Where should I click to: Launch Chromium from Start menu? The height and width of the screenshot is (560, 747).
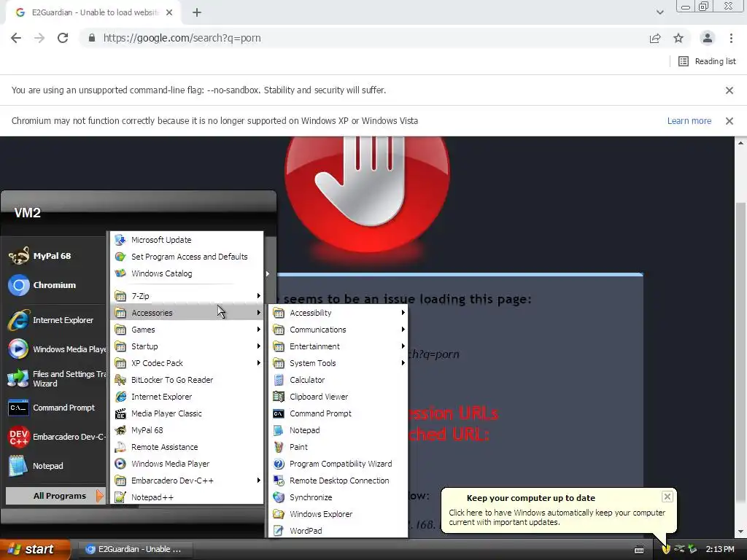coord(55,285)
